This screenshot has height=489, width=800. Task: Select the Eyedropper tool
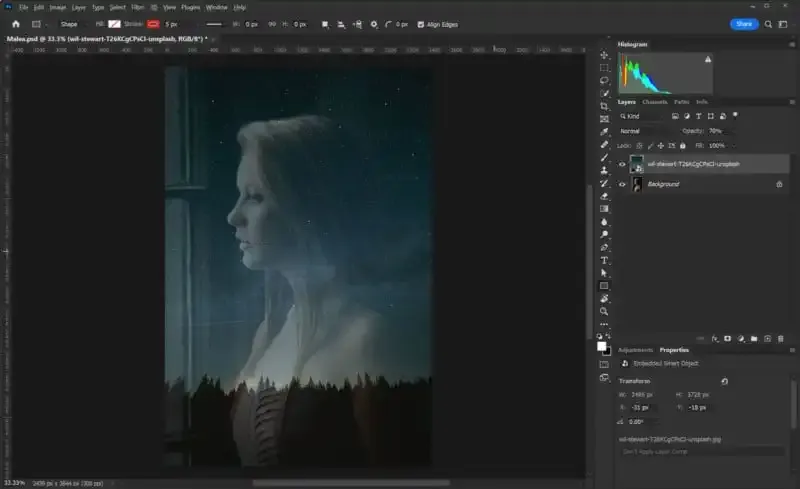(604, 132)
